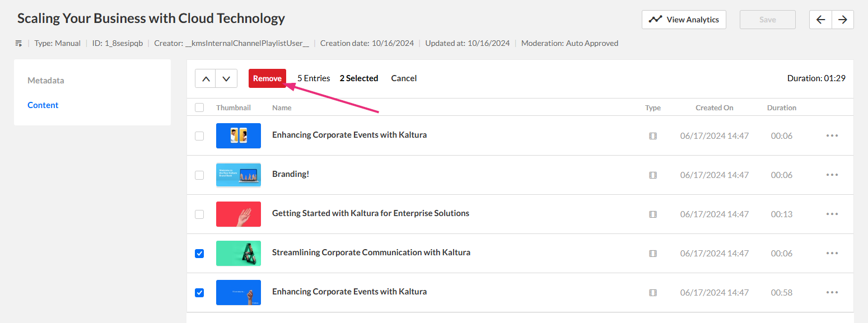This screenshot has width=868, height=323.
Task: Click the next playlist right arrow
Action: (842, 20)
